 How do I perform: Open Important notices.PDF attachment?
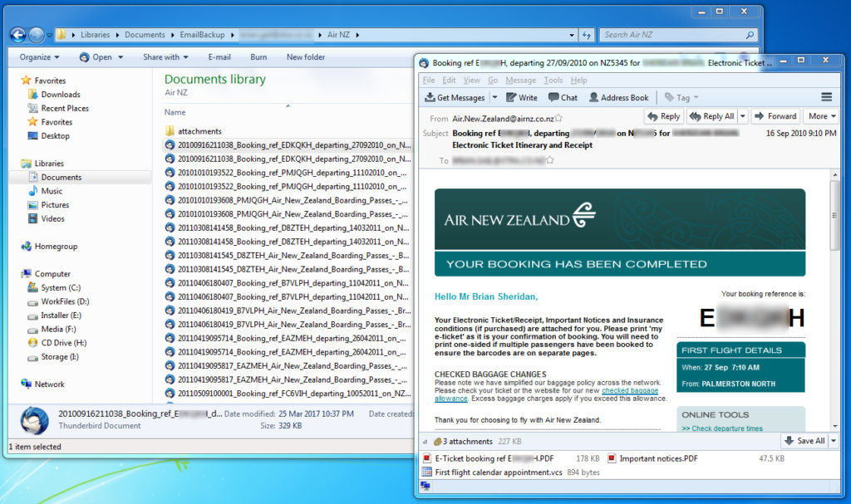click(x=653, y=458)
